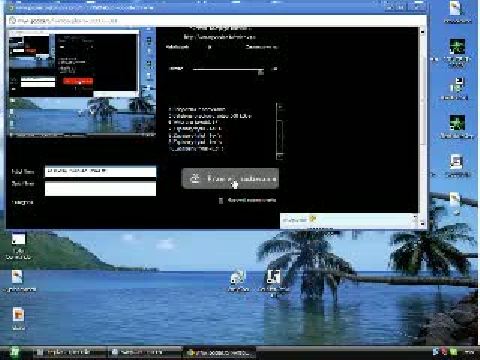Open the second green star desktop icon
The image size is (480, 360).
pyautogui.click(x=457, y=123)
